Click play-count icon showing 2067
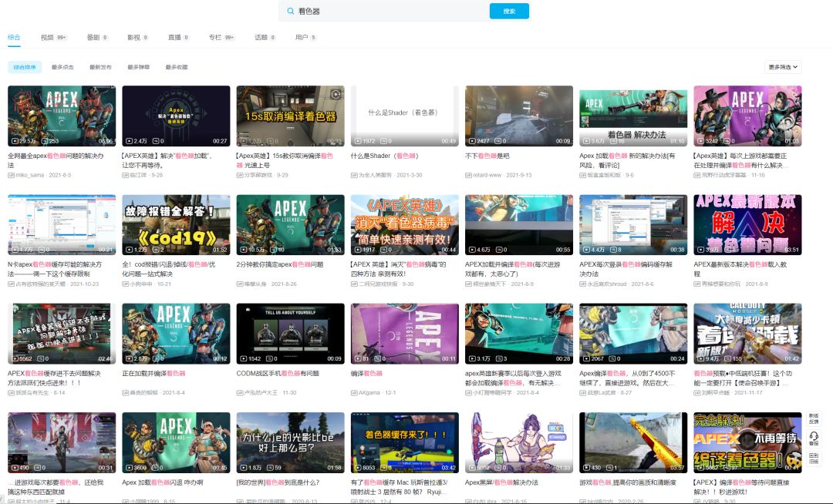Screen dimensions: 833x504 (x=586, y=358)
